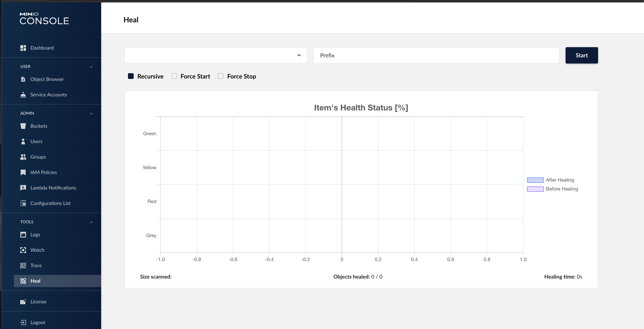644x329 pixels.
Task: Collapse the USER section arrow
Action: [x=91, y=66]
